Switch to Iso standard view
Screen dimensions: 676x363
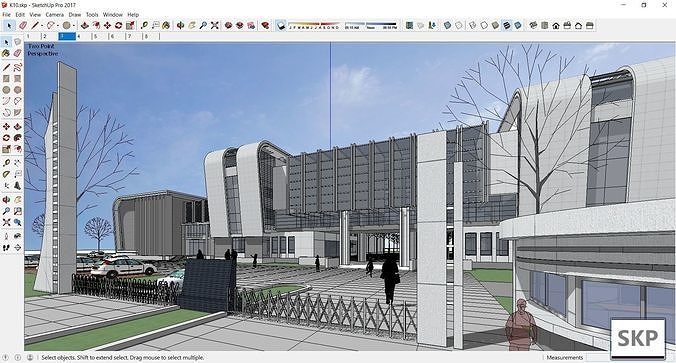(x=533, y=26)
